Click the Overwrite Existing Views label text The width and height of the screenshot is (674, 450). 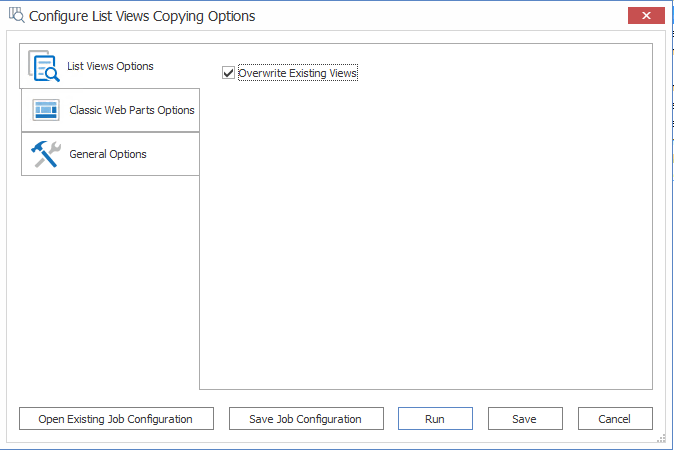(x=298, y=73)
